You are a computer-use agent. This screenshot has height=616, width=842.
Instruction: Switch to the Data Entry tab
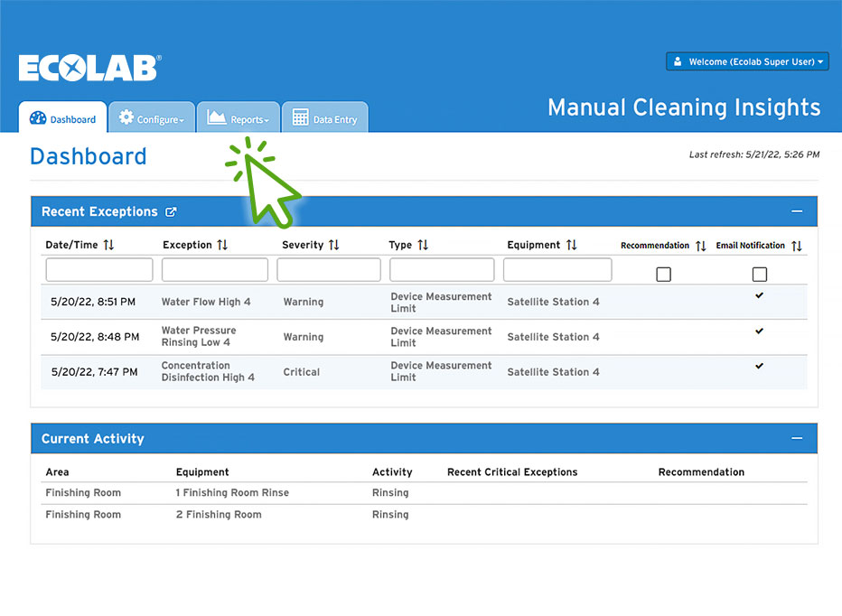[x=324, y=117]
